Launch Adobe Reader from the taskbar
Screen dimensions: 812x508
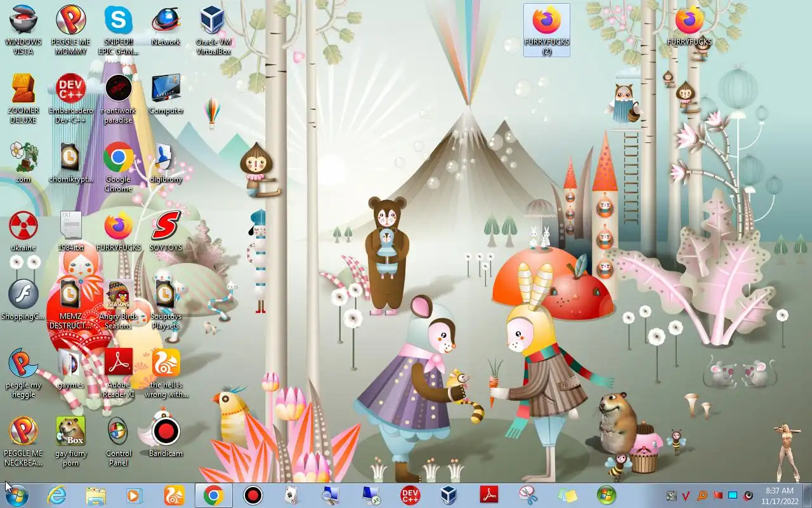(488, 495)
